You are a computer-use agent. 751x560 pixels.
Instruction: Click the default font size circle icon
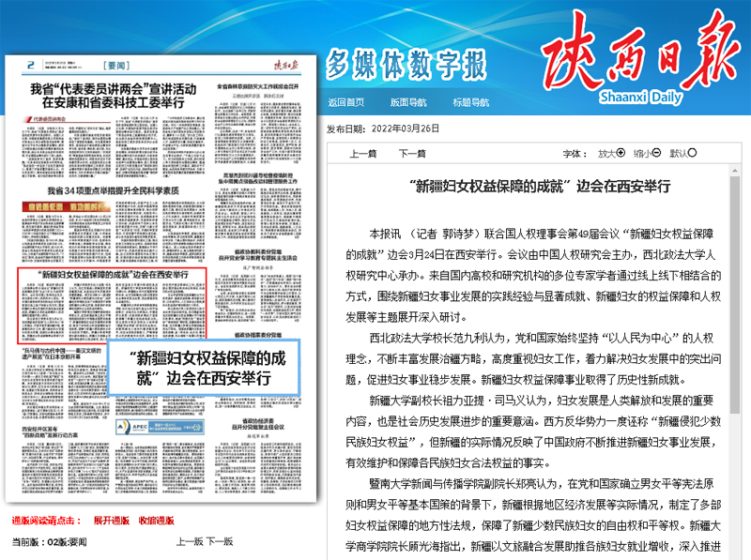693,153
